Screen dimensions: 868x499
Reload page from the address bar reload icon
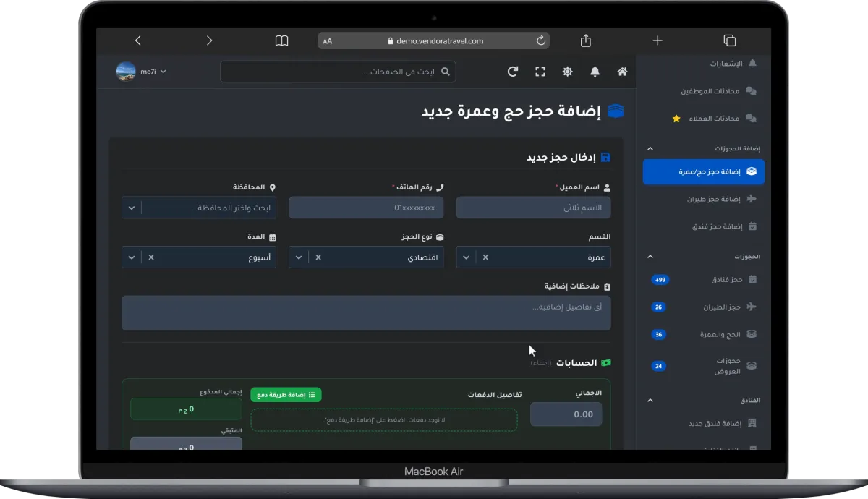coord(540,40)
